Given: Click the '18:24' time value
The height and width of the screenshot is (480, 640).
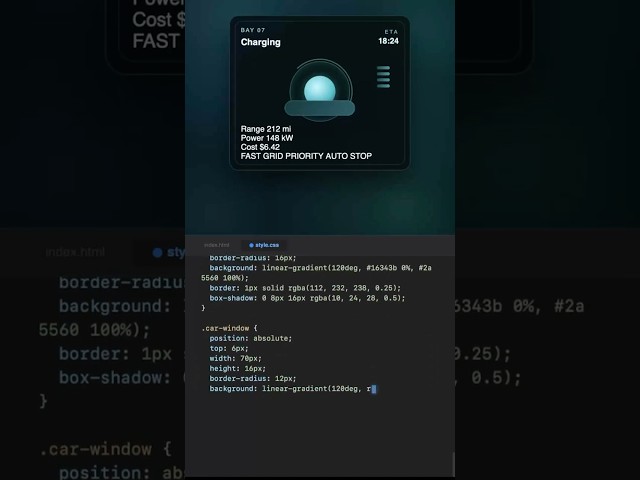Looking at the screenshot, I should 388,41.
